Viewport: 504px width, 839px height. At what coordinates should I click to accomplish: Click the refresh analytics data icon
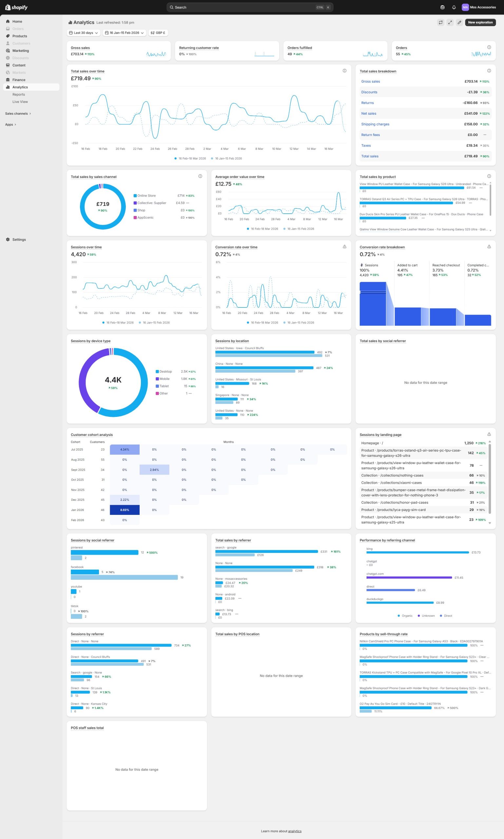[x=440, y=22]
